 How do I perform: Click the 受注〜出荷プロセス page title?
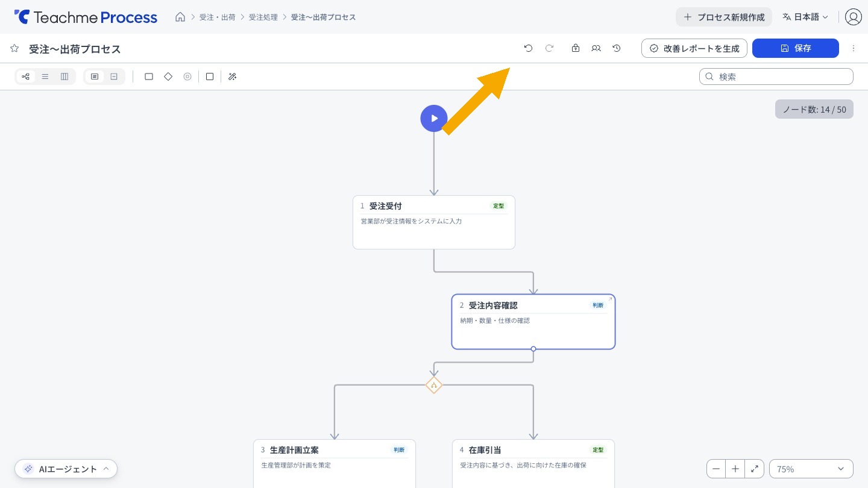[75, 49]
